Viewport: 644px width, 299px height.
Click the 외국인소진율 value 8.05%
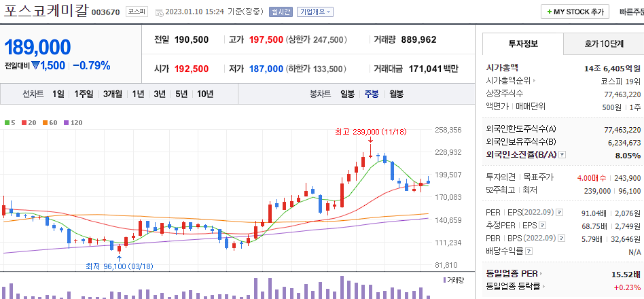627,155
